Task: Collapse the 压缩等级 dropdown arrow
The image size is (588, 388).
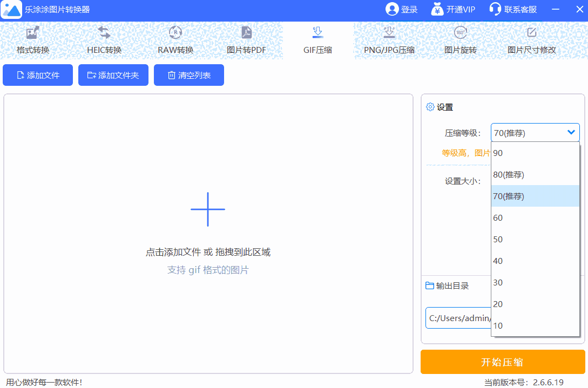Action: 571,133
